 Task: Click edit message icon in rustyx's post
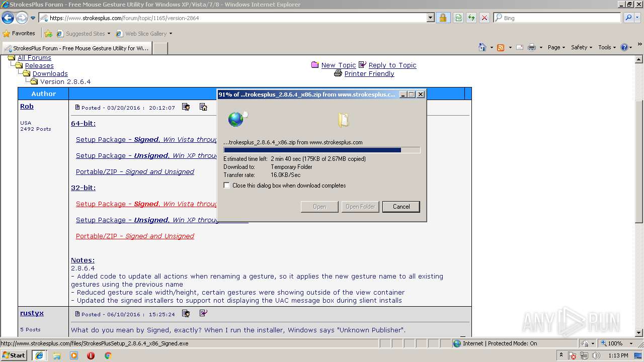pyautogui.click(x=186, y=314)
